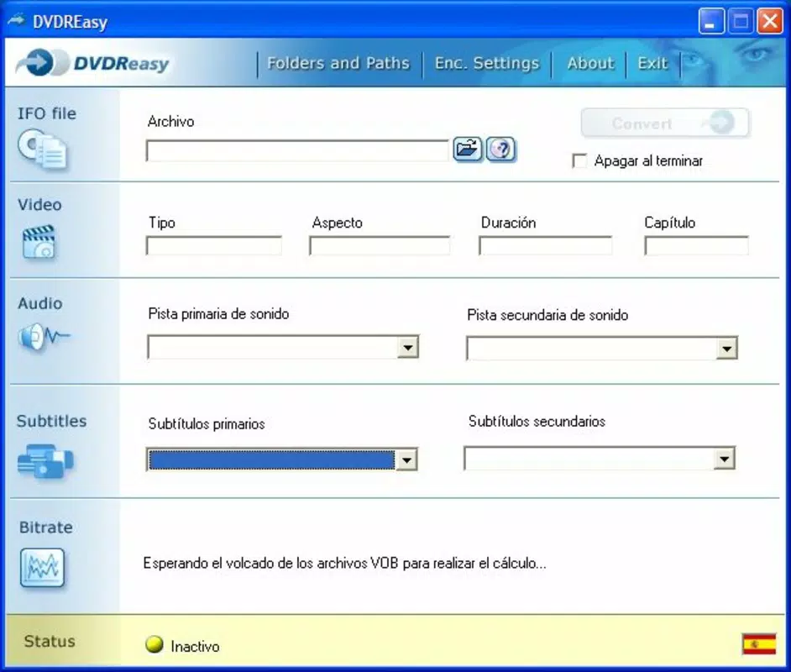
Task: Select Exit in the top menu
Action: tap(652, 64)
